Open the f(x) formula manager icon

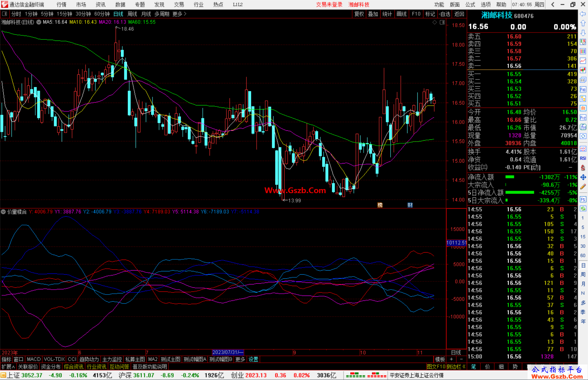click(x=583, y=127)
